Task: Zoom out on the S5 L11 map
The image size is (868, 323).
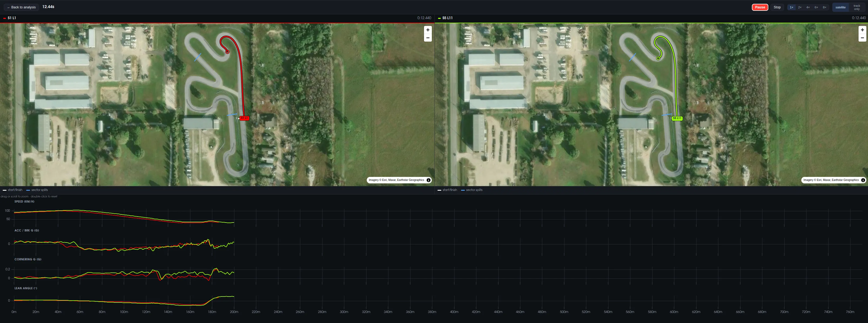Action: point(862,38)
